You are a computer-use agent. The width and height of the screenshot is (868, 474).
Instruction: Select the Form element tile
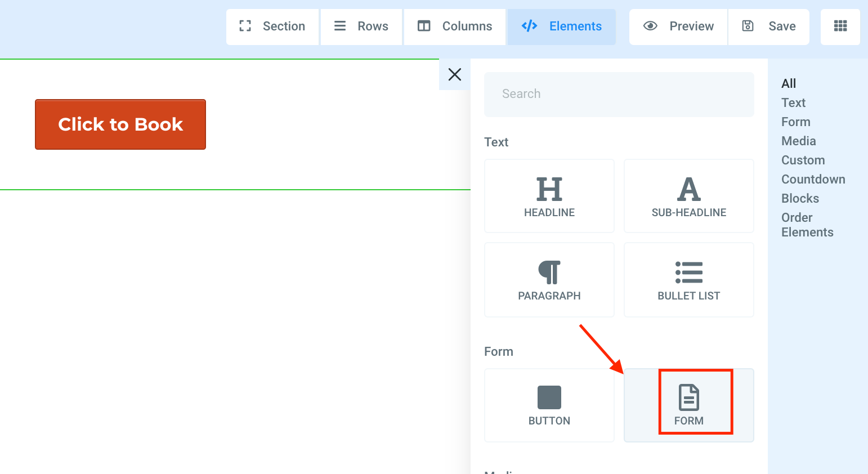[688, 405]
